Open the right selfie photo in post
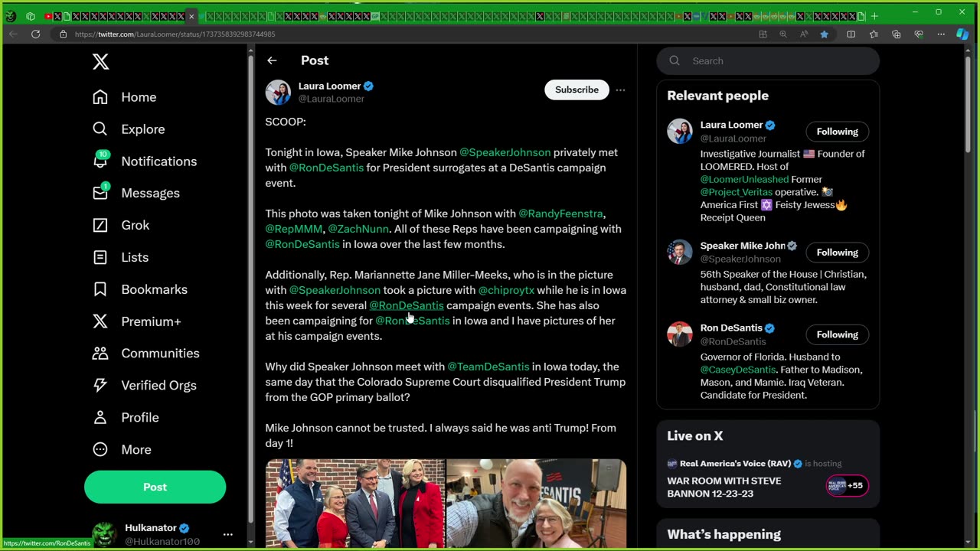This screenshot has height=551, width=980. tap(536, 504)
